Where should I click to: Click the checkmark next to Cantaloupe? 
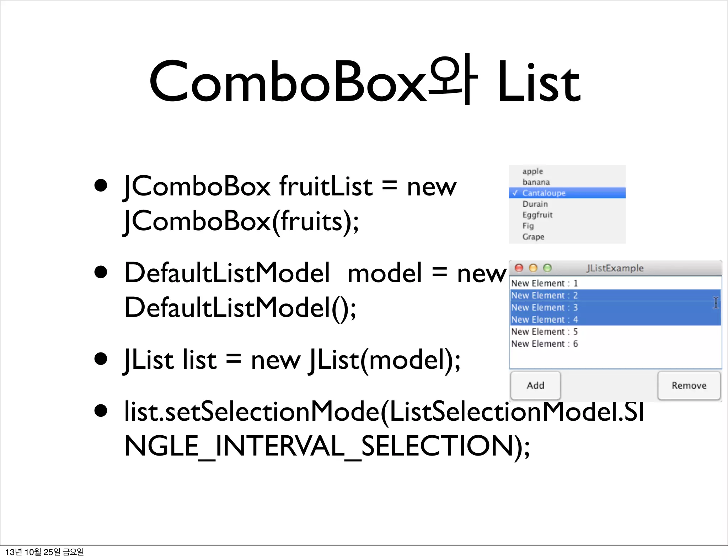(515, 193)
